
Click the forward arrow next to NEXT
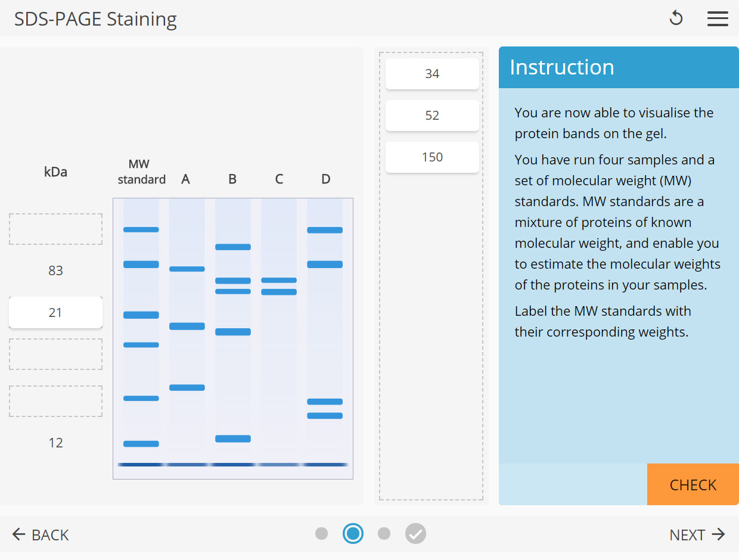pos(720,534)
